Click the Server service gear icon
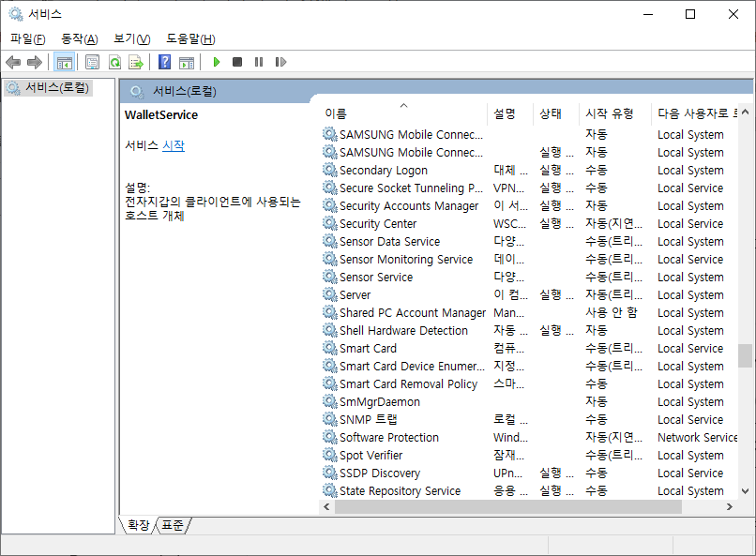The width and height of the screenshot is (756, 556). pos(330,294)
